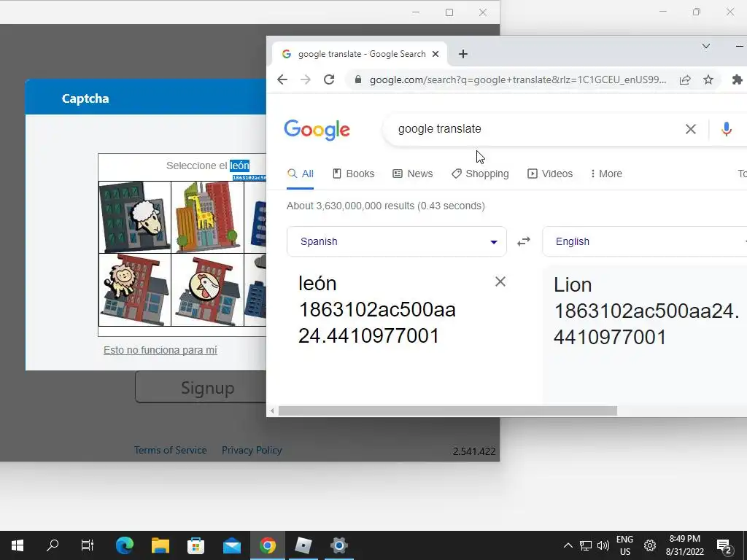The width and height of the screenshot is (747, 560).
Task: Select the All results tab
Action: click(301, 174)
